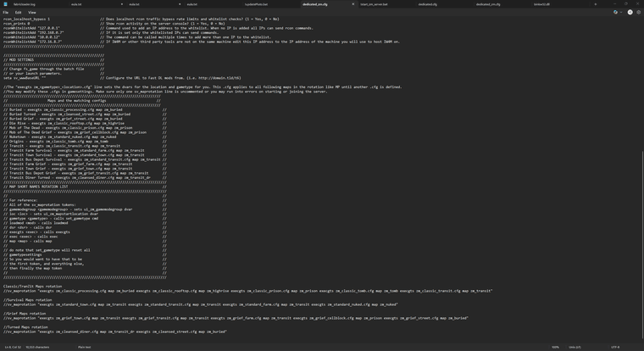Click the Unix (LF) line ending indicator

click(575, 347)
